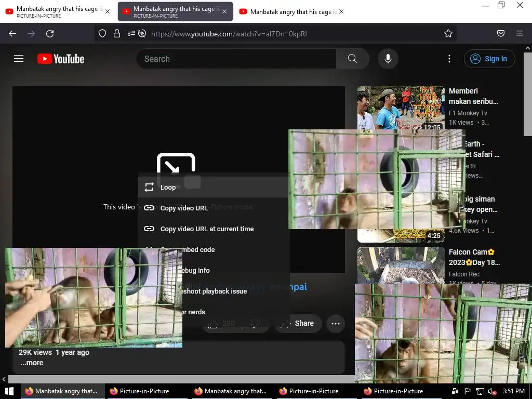The image size is (532, 399).
Task: Close the active second Manbatak tab
Action: click(224, 11)
